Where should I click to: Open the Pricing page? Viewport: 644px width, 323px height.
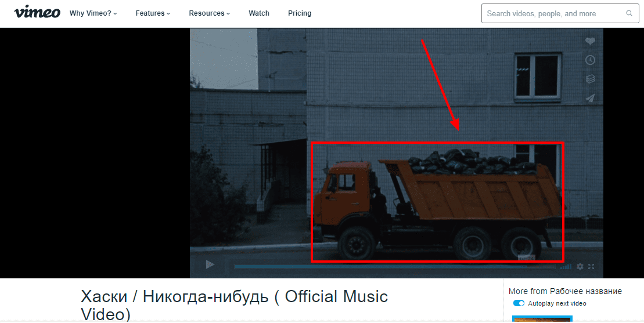[300, 13]
